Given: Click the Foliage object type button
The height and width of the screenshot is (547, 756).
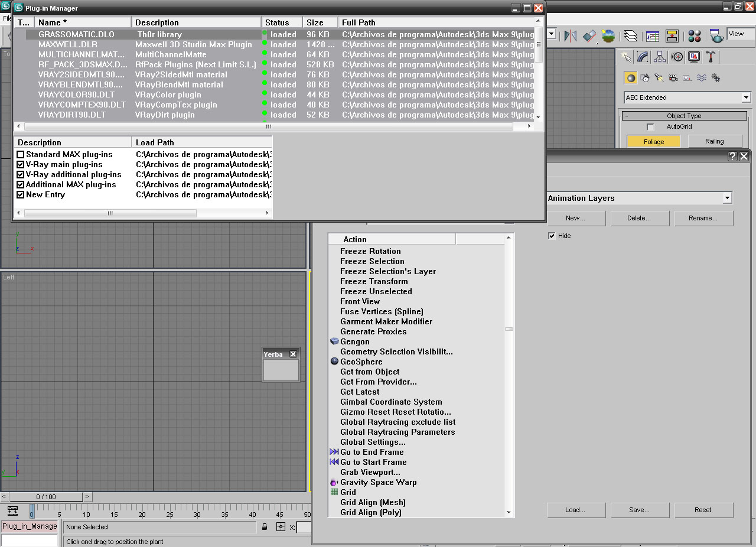Looking at the screenshot, I should 654,141.
